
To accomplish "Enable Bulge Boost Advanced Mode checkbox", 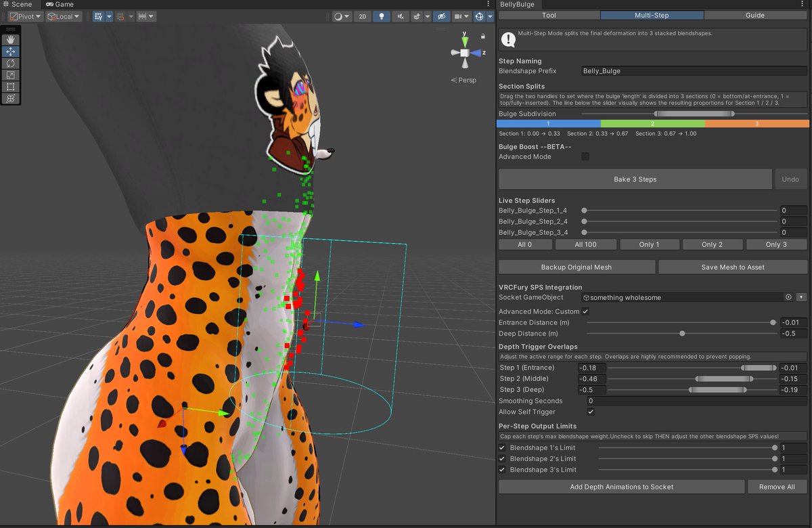I will coord(585,156).
